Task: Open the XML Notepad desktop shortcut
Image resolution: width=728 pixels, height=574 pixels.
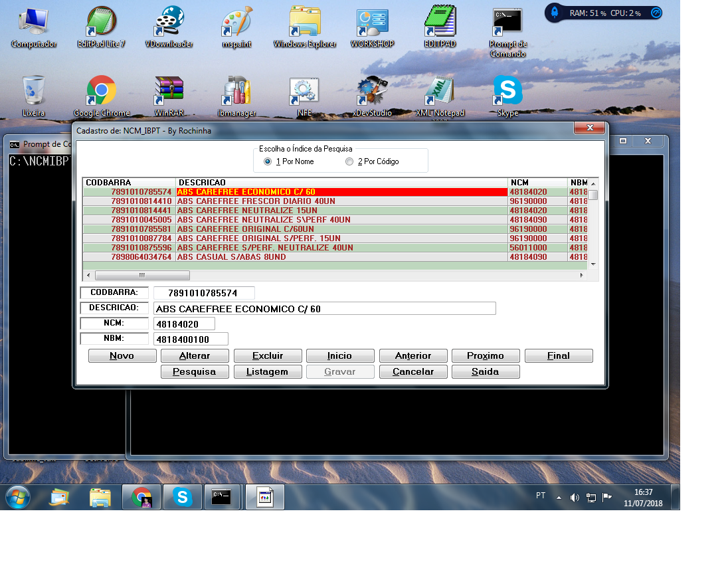Action: [x=439, y=92]
